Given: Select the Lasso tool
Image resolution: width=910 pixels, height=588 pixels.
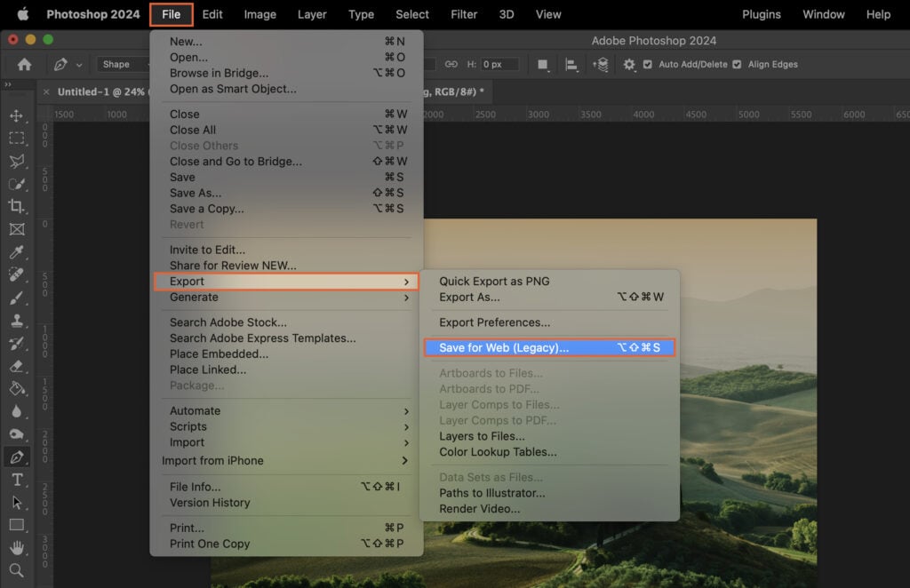Looking at the screenshot, I should click(18, 162).
